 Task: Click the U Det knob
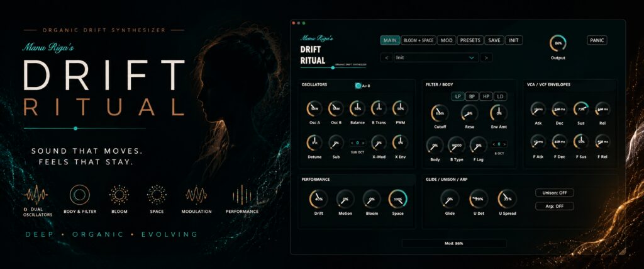479,198
